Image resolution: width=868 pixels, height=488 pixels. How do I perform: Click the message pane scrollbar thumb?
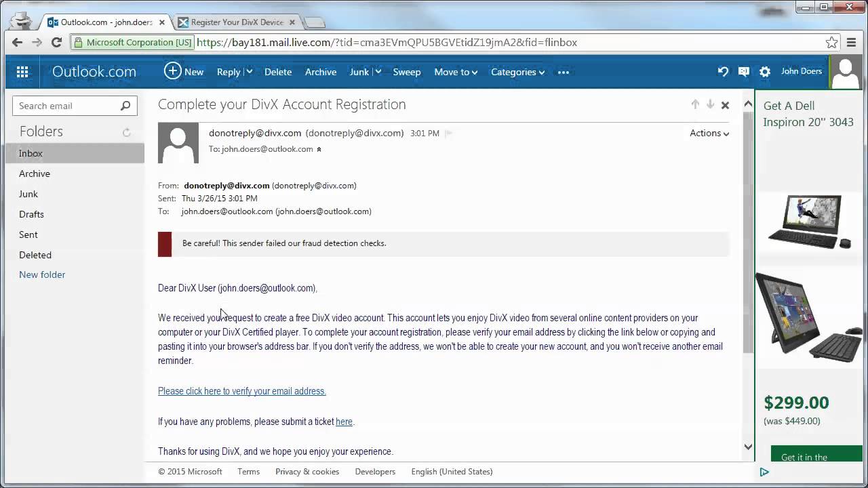tap(748, 232)
